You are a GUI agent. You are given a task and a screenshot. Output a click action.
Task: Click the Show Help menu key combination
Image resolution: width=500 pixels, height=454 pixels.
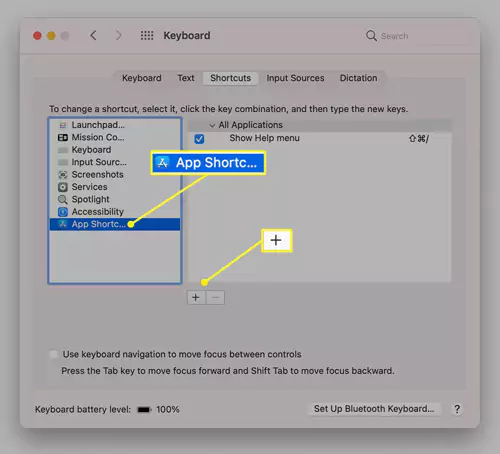[419, 138]
